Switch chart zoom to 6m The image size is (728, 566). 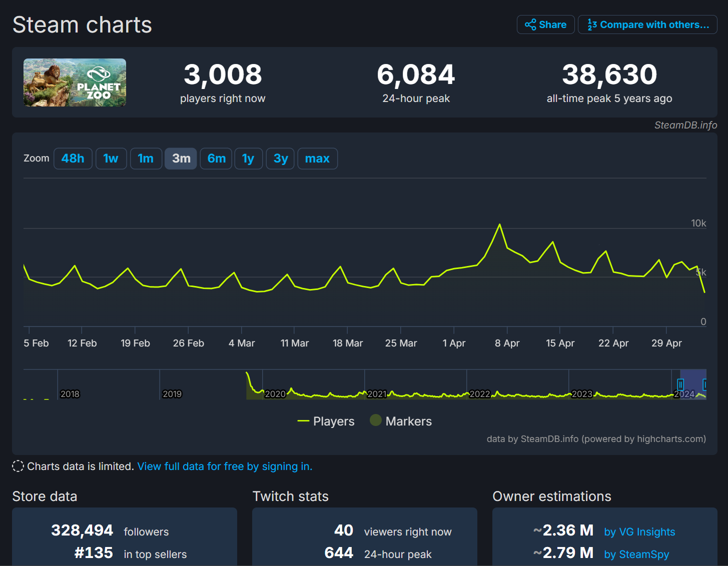pos(216,158)
